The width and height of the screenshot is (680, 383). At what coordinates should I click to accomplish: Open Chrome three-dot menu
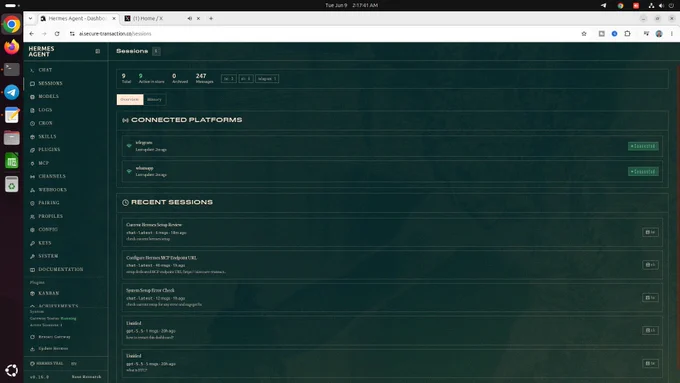pos(672,33)
